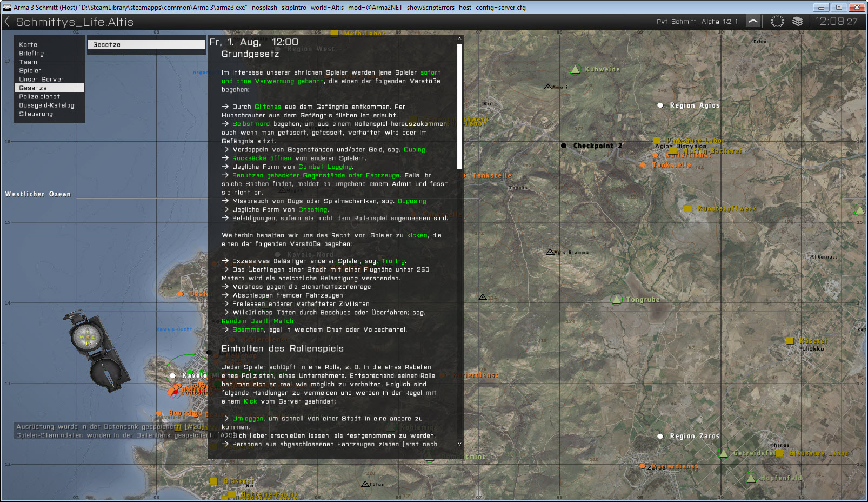Click the circular center-on-player icon
868x502 pixels.
click(x=777, y=21)
